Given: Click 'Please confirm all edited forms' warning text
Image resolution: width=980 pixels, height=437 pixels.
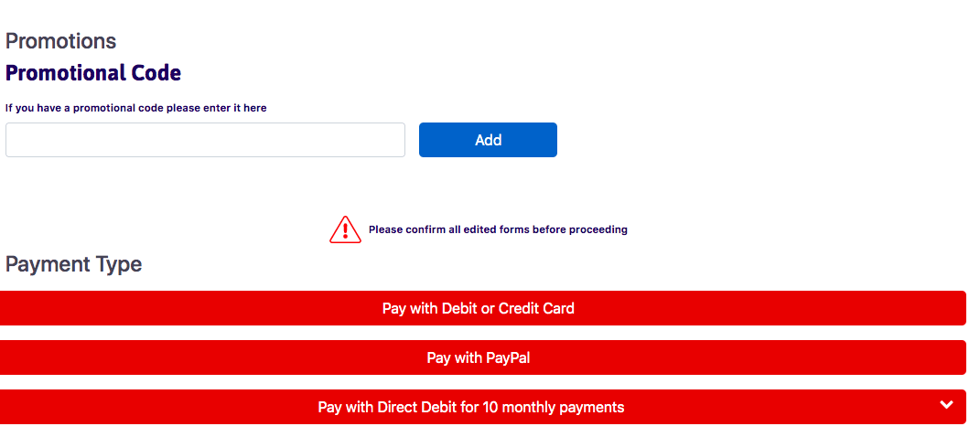Looking at the screenshot, I should (498, 229).
